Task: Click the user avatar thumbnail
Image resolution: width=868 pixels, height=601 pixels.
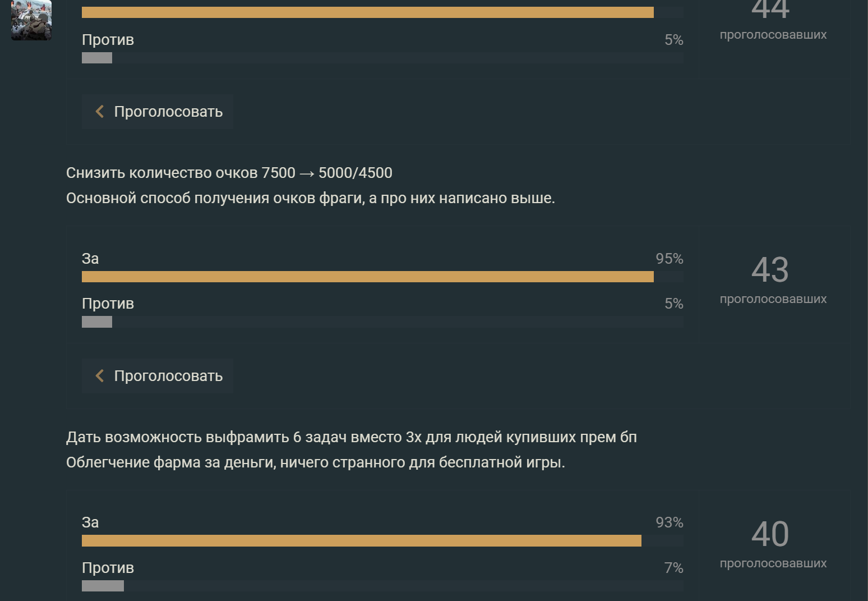Action: (x=31, y=20)
